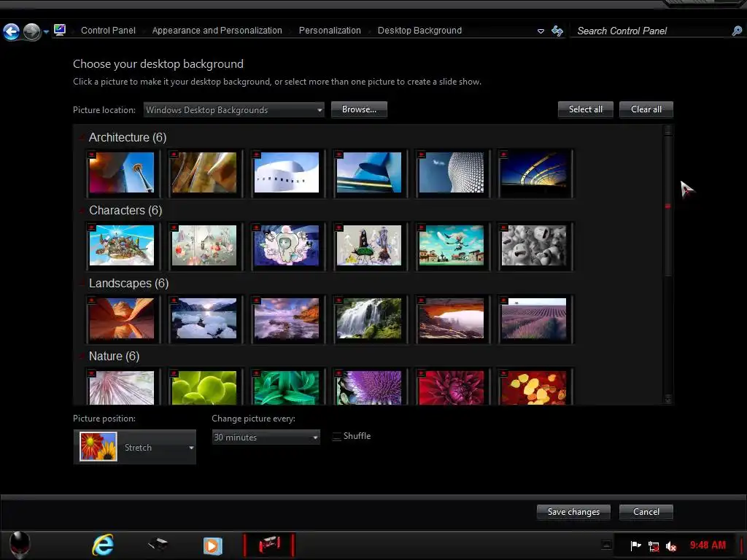This screenshot has width=747, height=560.
Task: Go to Control Panel breadcrumb
Action: click(108, 31)
